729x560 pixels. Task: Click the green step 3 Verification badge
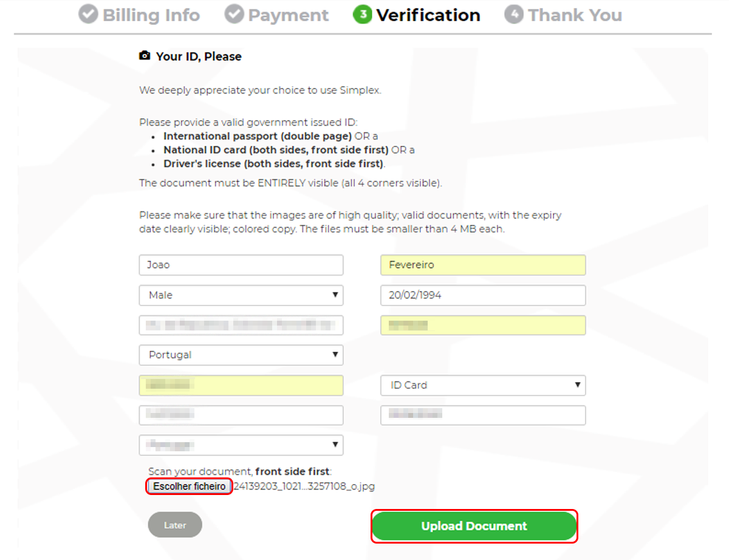coord(363,15)
